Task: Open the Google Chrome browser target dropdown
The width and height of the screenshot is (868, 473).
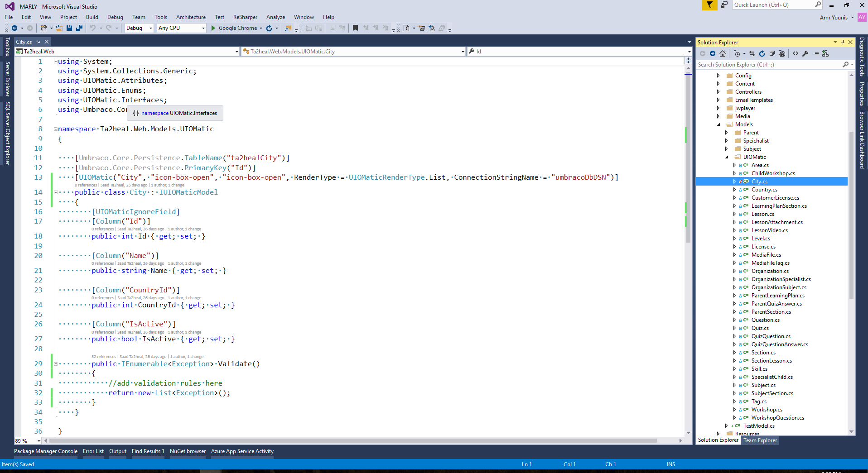Action: pyautogui.click(x=261, y=28)
